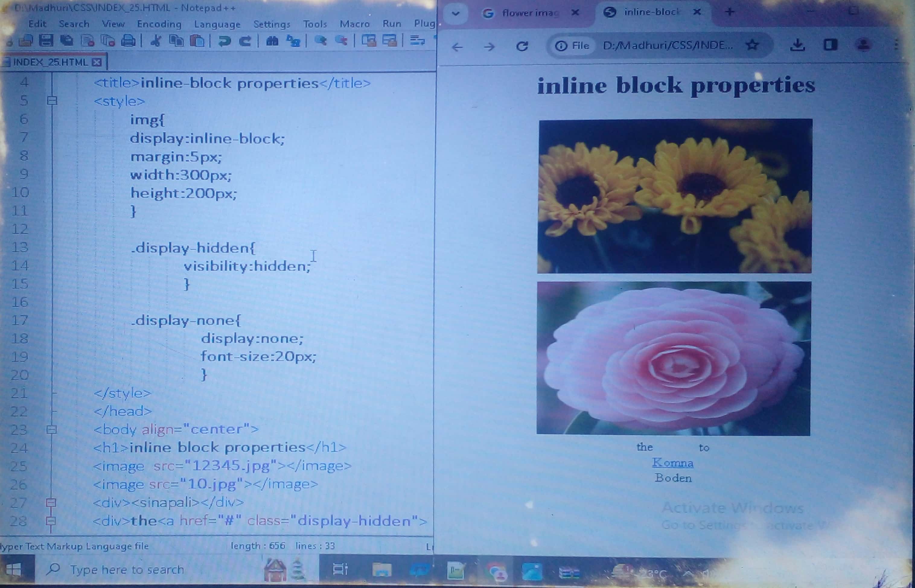The width and height of the screenshot is (915, 588).
Task: Close the INDEX_25.HTML document tab
Action: click(x=97, y=62)
